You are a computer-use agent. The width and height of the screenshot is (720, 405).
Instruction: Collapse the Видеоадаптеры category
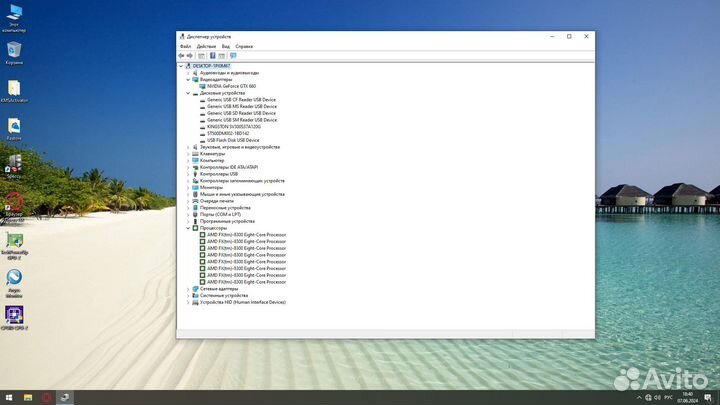(x=188, y=79)
